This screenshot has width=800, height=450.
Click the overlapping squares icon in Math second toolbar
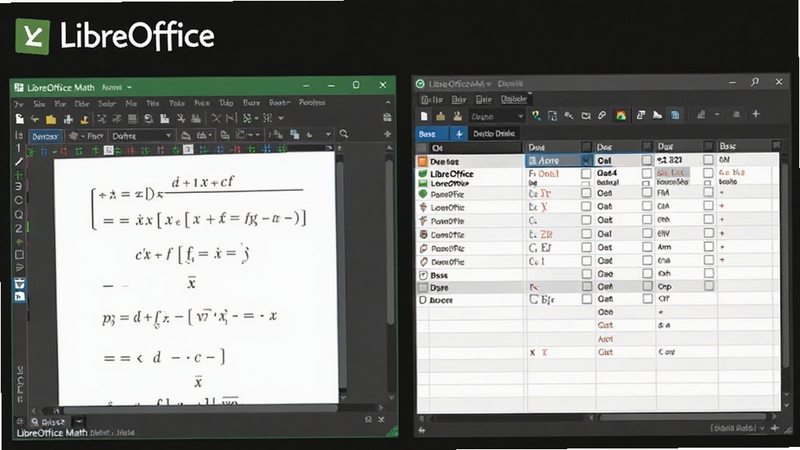point(295,134)
